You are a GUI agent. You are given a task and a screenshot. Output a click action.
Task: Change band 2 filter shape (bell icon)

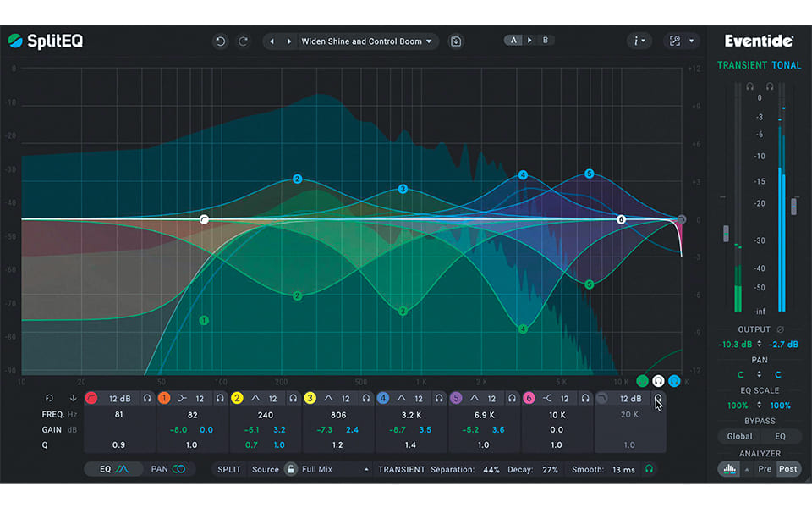[255, 398]
